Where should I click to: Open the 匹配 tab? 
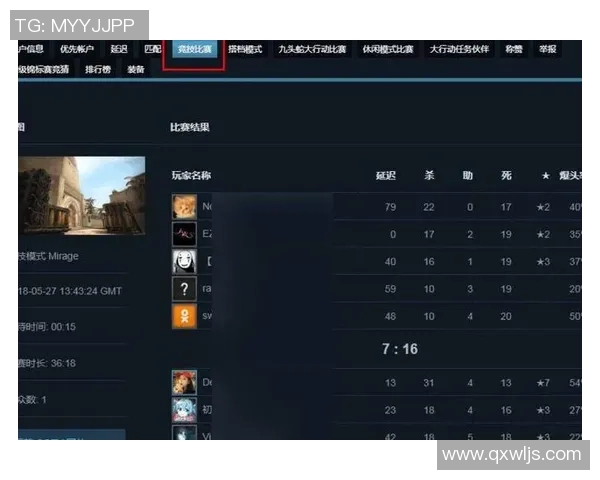coord(152,49)
